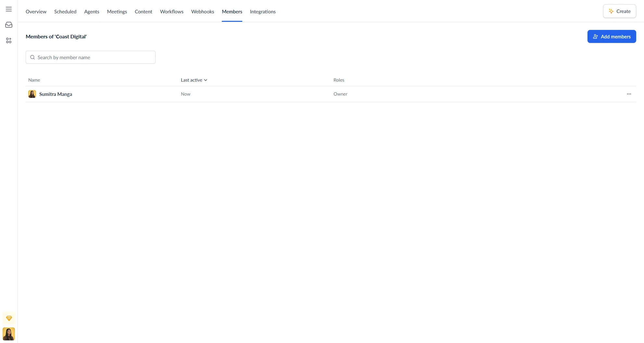The image size is (644, 343).
Task: Open the Integrations tab
Action: [x=262, y=11]
